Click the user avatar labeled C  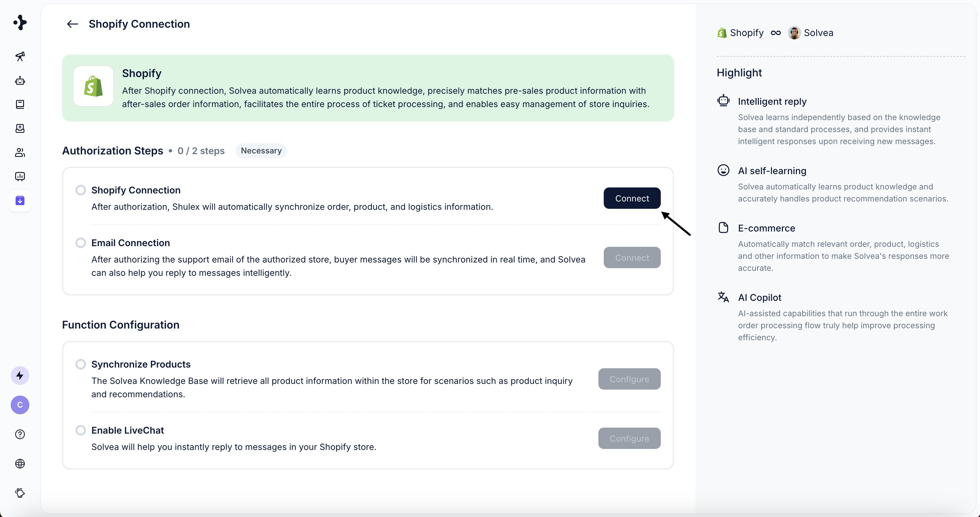(20, 405)
